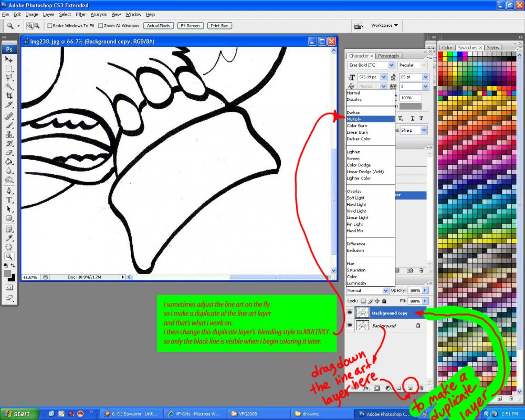Image resolution: width=525 pixels, height=420 pixels.
Task: Toggle lock image pixels
Action: click(x=370, y=301)
